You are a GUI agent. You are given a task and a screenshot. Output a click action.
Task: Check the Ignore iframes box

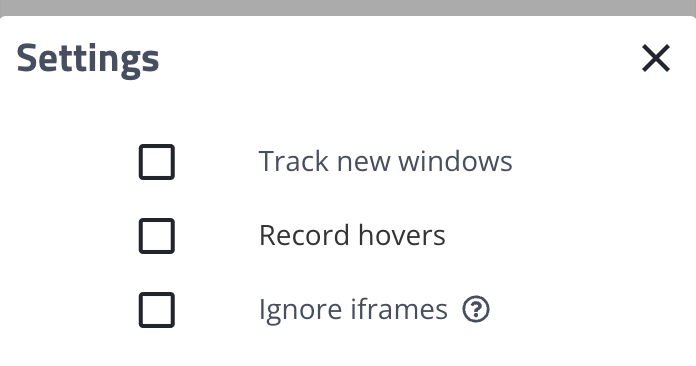[157, 310]
